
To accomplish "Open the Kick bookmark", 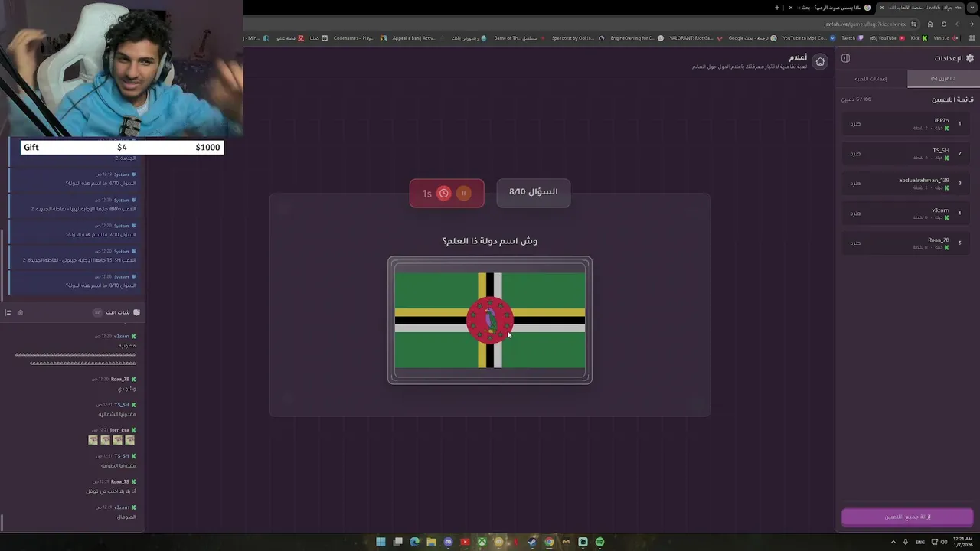I will 919,38.
